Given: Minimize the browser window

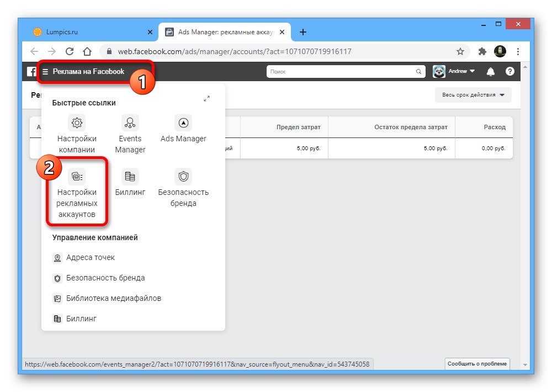Looking at the screenshot, I should tap(484, 24).
